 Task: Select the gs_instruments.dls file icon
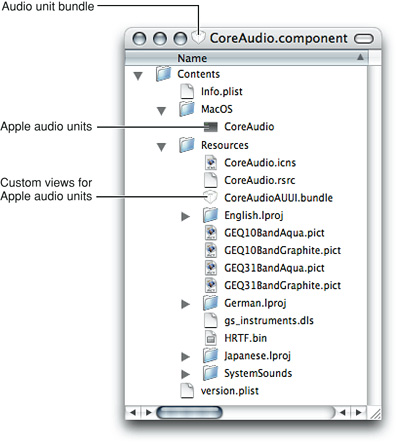211,320
